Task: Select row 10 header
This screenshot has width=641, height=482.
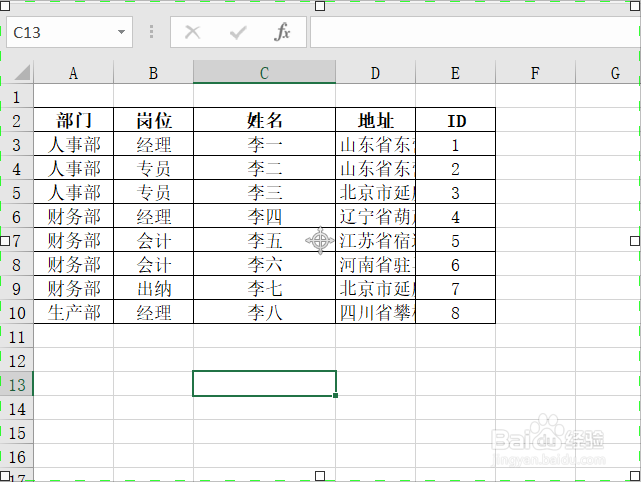Action: pos(16,313)
